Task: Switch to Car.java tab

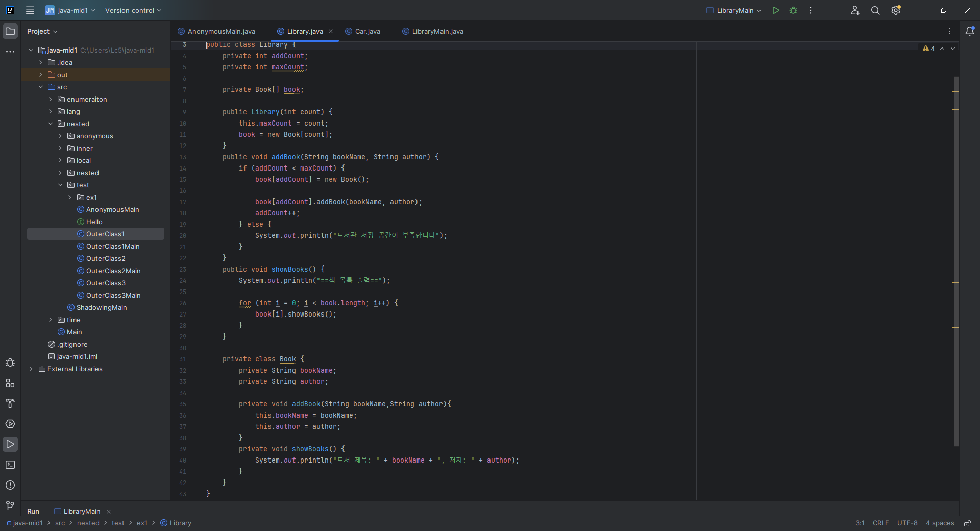Action: click(363, 31)
